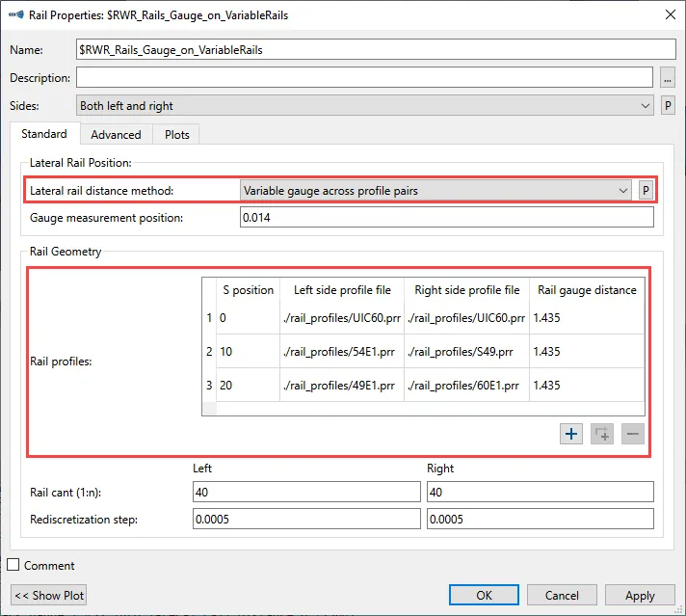Open the description ellipsis editor button

668,78
